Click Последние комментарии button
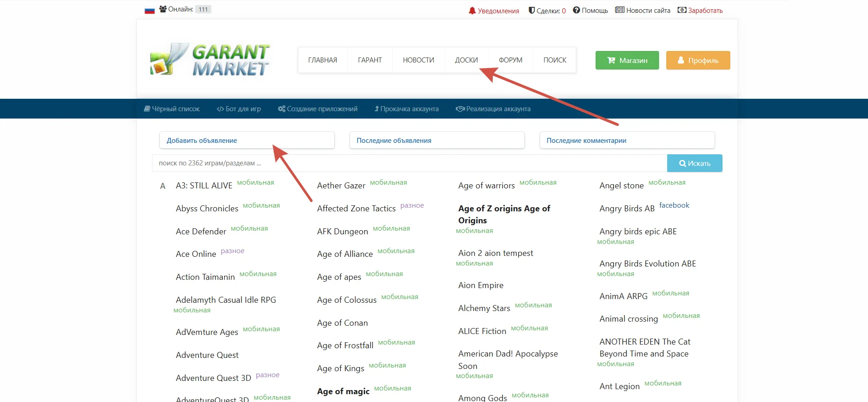Viewport: 868px width, 402px height. [x=627, y=140]
